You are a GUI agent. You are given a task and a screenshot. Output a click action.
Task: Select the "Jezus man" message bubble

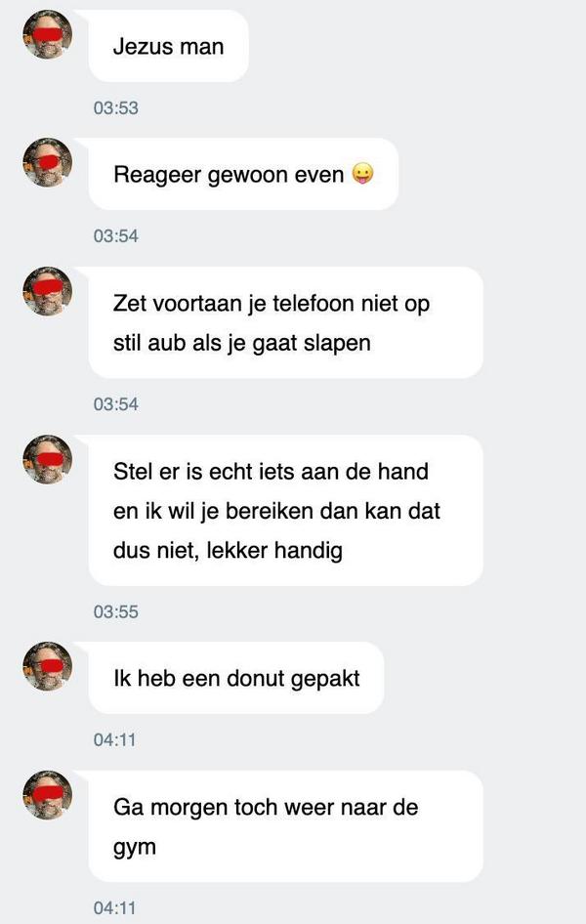coord(168,46)
